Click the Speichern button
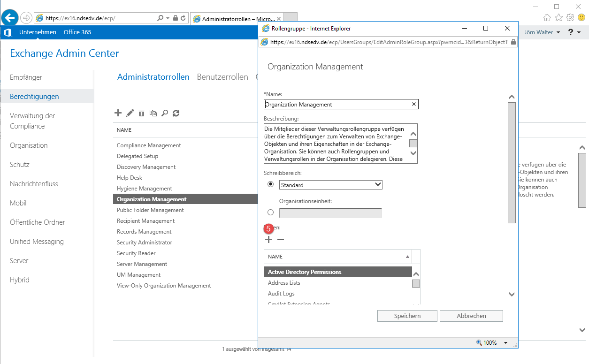 coord(407,316)
